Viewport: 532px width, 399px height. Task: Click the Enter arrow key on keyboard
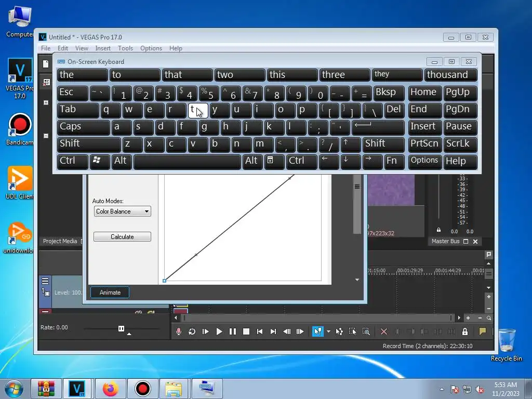378,127
